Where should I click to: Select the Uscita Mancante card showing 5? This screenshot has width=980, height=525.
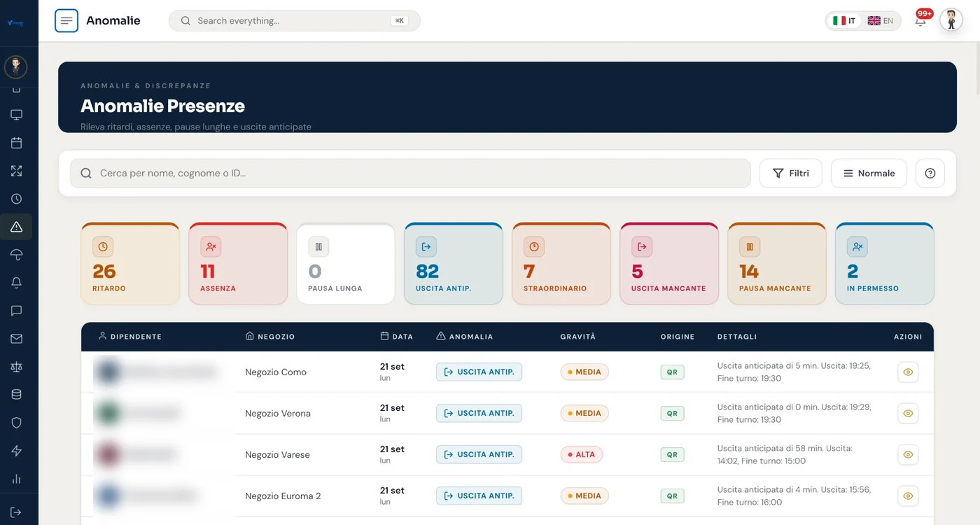point(669,264)
